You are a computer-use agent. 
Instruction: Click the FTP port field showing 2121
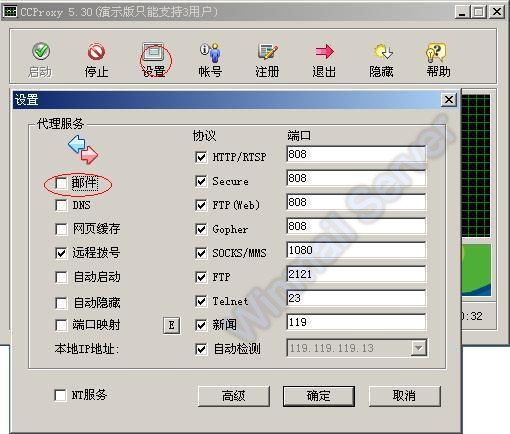click(356, 274)
